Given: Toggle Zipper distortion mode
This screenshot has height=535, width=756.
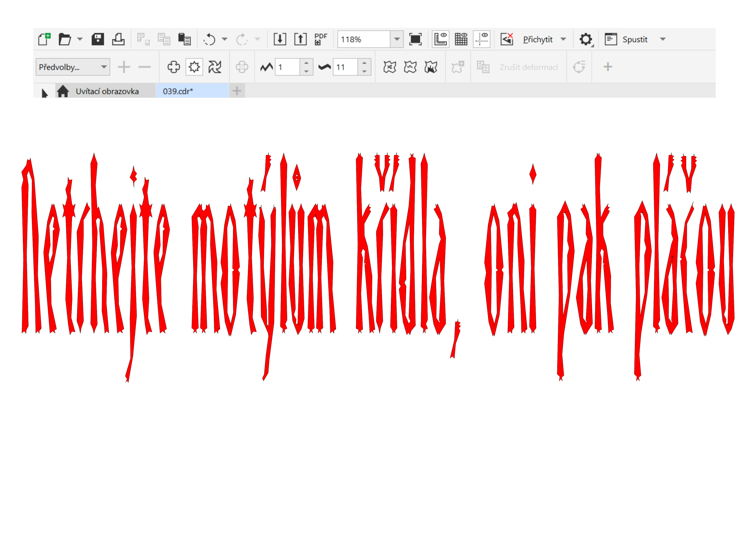Looking at the screenshot, I should (194, 67).
